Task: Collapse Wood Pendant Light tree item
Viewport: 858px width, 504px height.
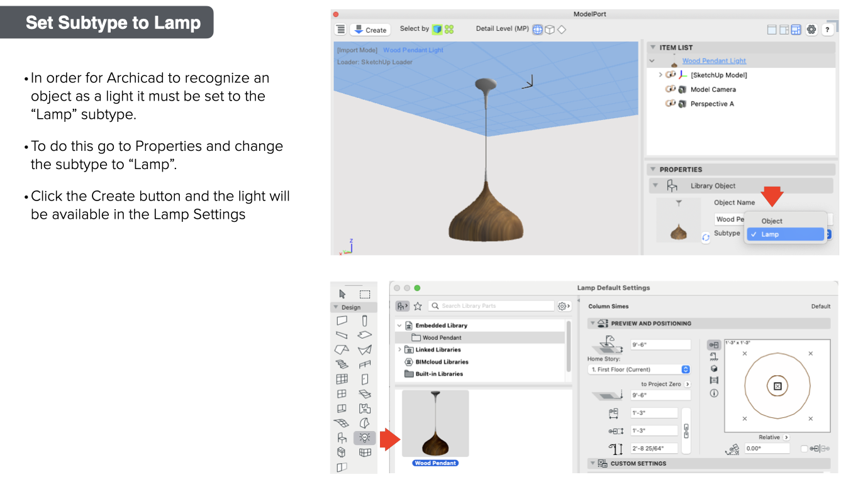Action: pyautogui.click(x=652, y=61)
